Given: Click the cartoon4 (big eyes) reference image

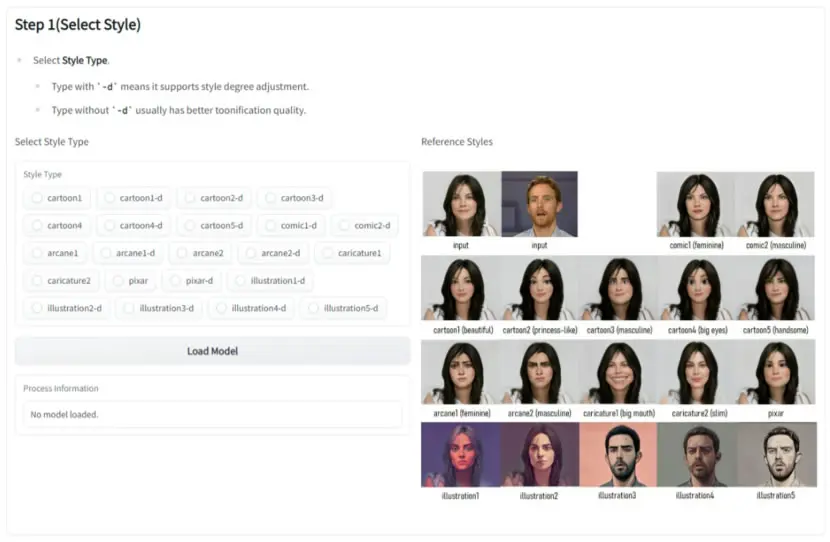Looking at the screenshot, I should coord(697,288).
